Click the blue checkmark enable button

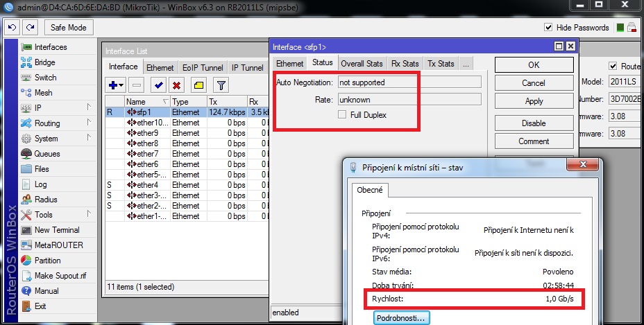(x=158, y=85)
